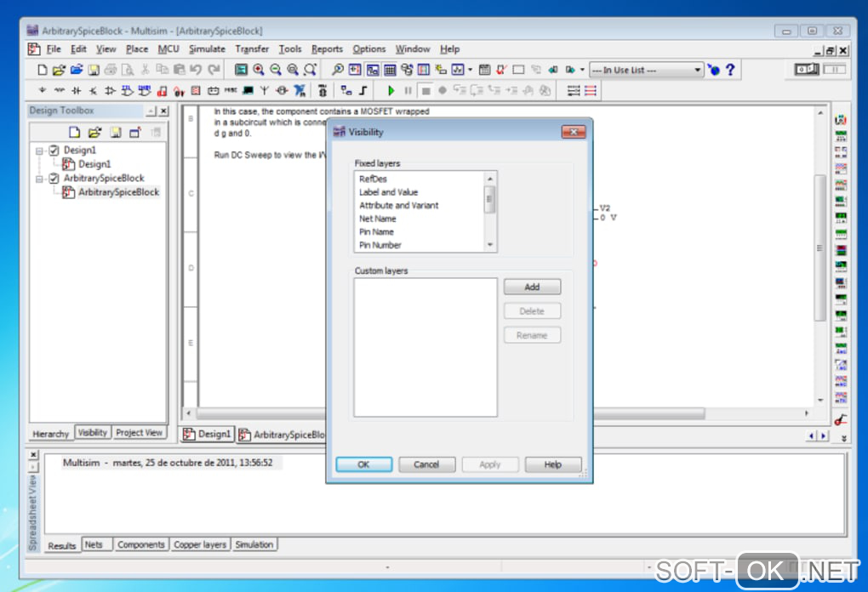
Task: Close the Visibility dialog with red X
Action: (574, 132)
